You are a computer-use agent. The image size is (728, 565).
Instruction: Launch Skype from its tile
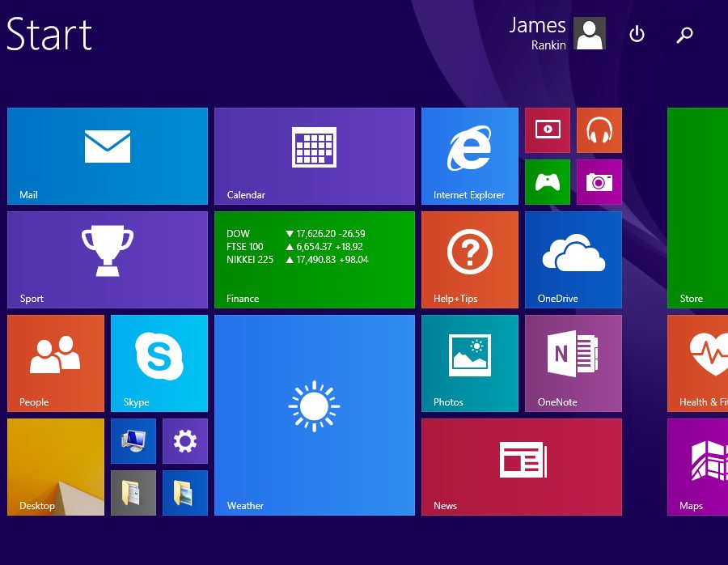coord(159,363)
